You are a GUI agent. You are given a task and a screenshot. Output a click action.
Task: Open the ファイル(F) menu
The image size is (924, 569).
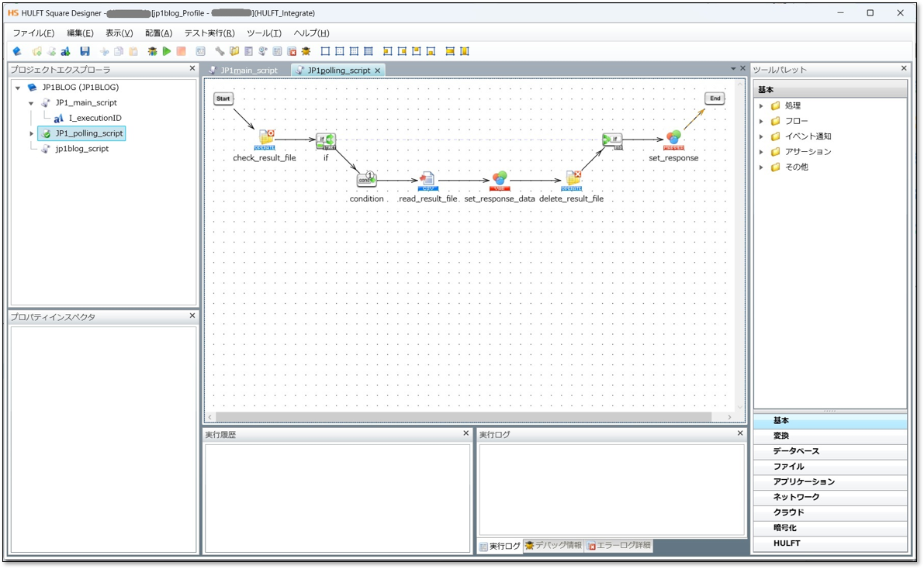point(33,33)
